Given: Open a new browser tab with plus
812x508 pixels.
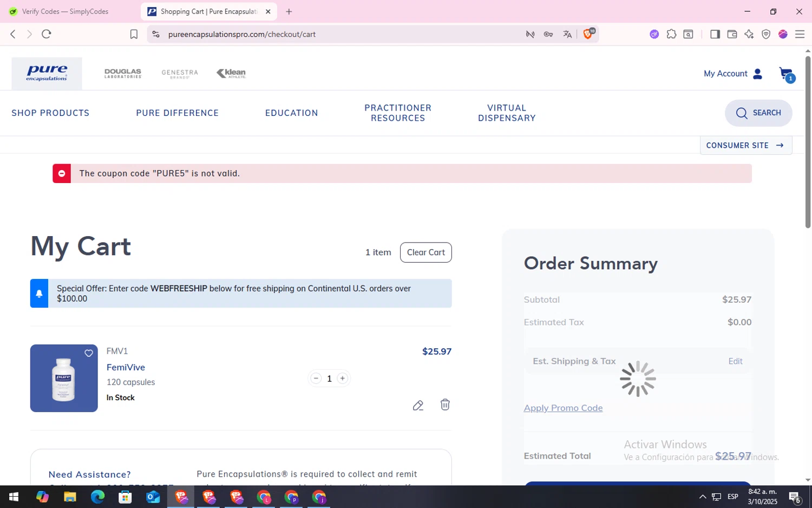Looking at the screenshot, I should [289, 11].
